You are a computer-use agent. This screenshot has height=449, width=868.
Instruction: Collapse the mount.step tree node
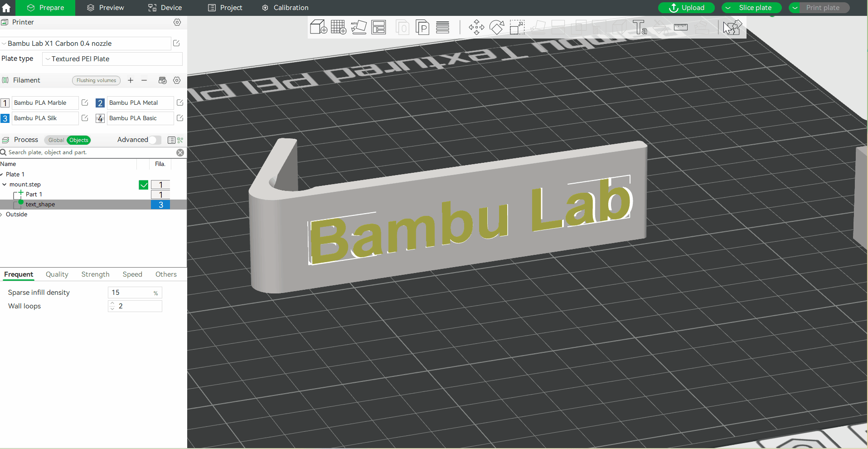(x=5, y=185)
